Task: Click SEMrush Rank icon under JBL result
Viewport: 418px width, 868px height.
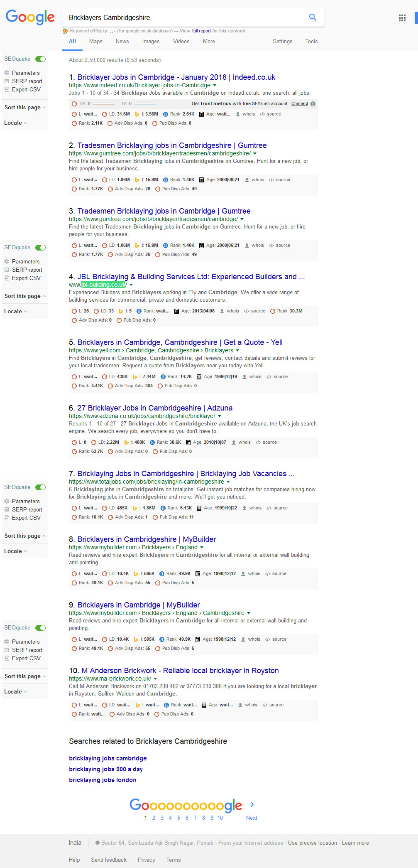Action: [x=273, y=311]
